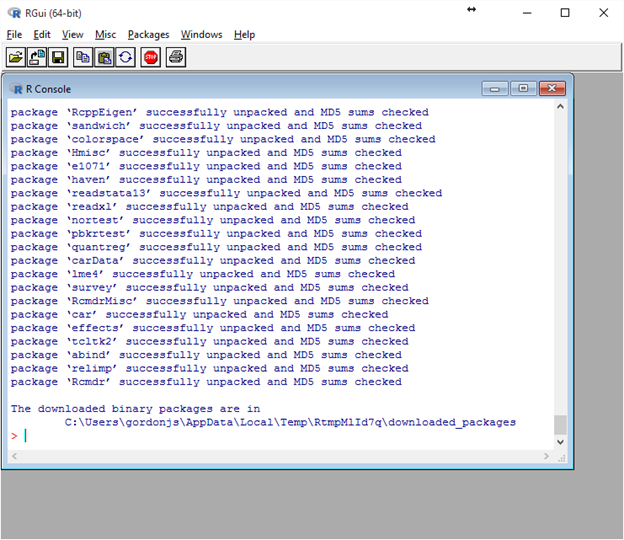The width and height of the screenshot is (624, 540).
Task: Click the Save workspace floppy disk icon
Action: coord(58,58)
